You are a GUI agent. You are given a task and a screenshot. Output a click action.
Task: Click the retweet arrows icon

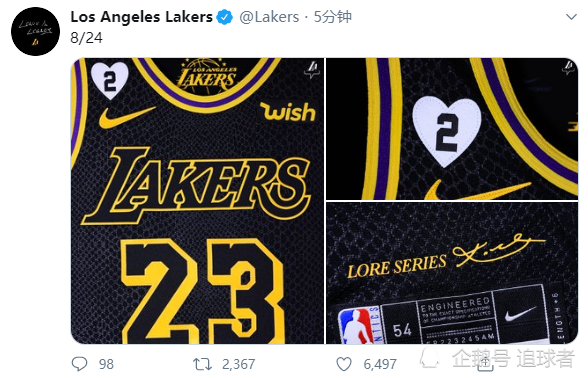coord(202,364)
